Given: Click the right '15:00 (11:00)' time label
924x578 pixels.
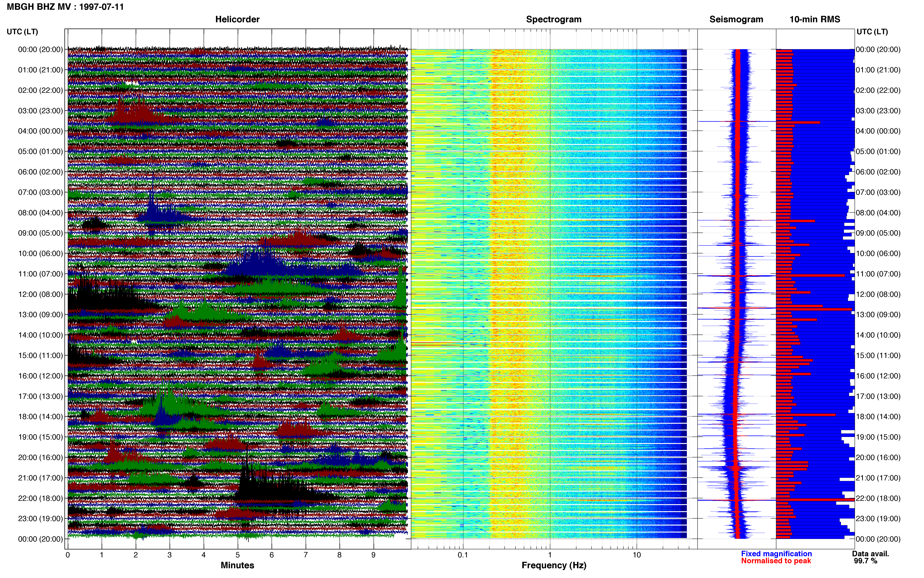Looking at the screenshot, I should tap(878, 356).
